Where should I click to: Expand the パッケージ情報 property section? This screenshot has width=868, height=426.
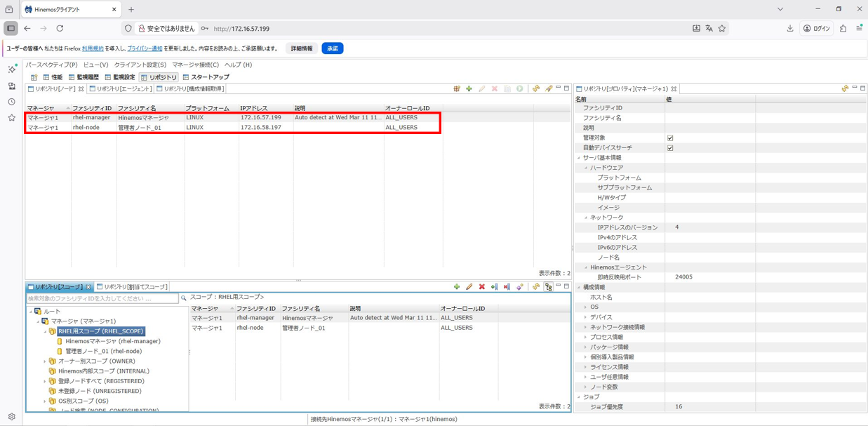click(x=586, y=347)
